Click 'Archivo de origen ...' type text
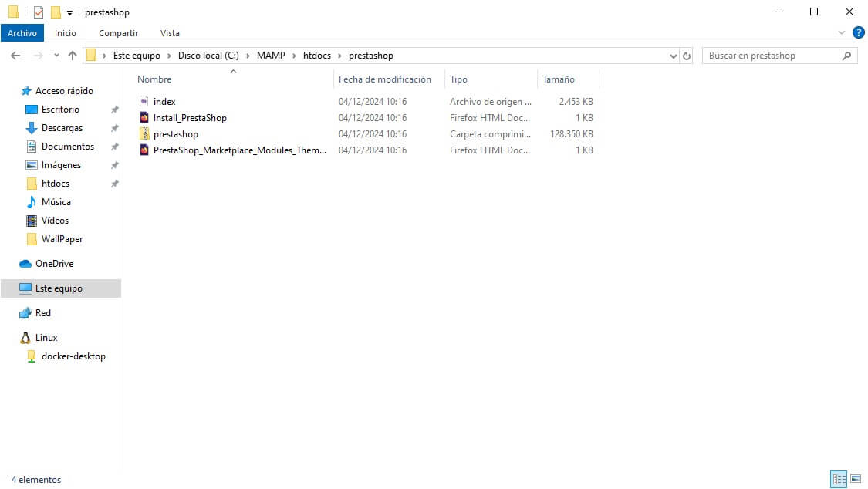868x489 pixels. pyautogui.click(x=491, y=102)
